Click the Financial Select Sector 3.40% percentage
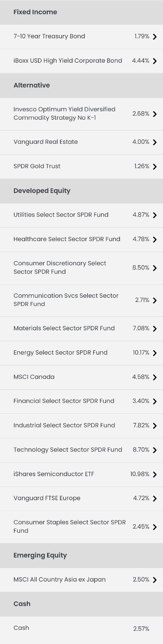This screenshot has width=163, height=644. pos(141,401)
